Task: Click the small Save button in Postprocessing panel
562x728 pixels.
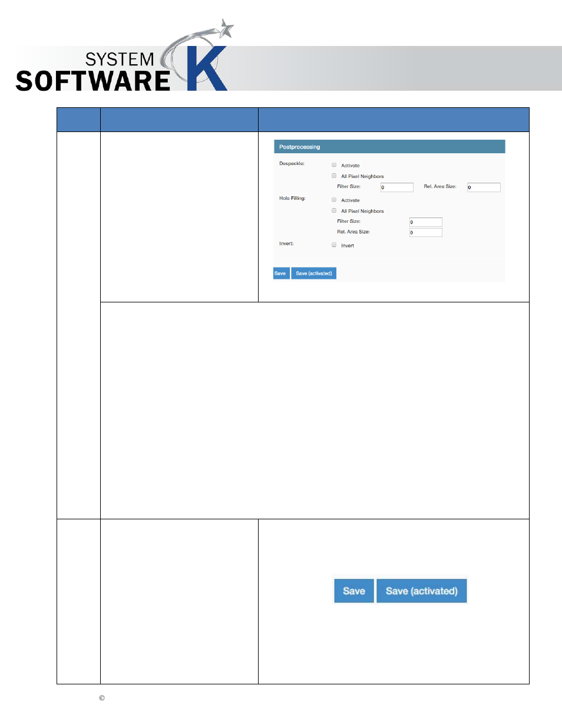Action: 281,274
